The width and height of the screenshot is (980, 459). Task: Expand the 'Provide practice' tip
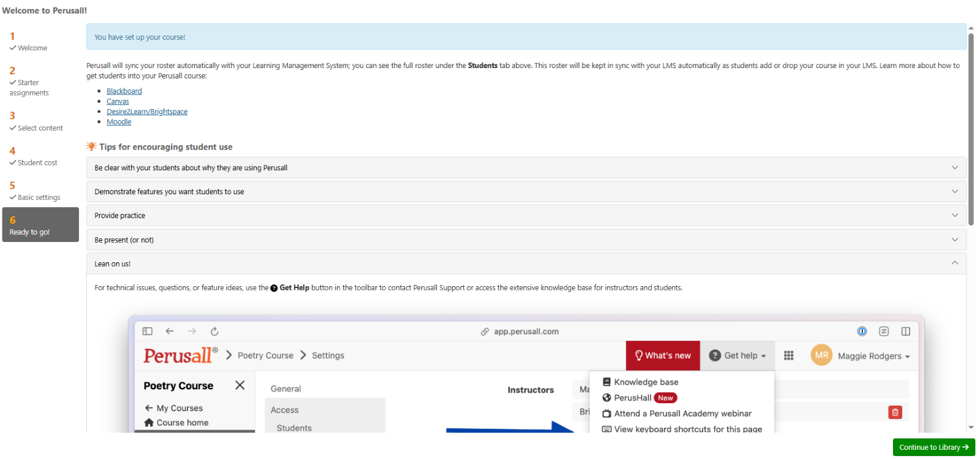click(526, 216)
